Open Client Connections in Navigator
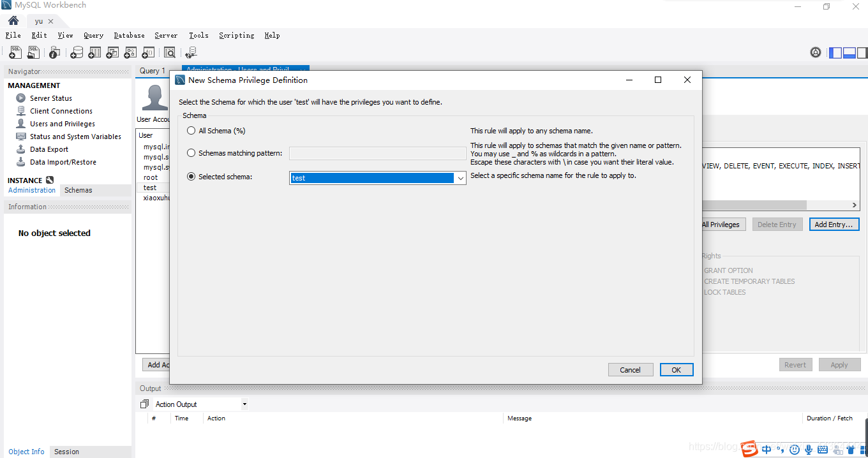The width and height of the screenshot is (868, 458). [61, 111]
